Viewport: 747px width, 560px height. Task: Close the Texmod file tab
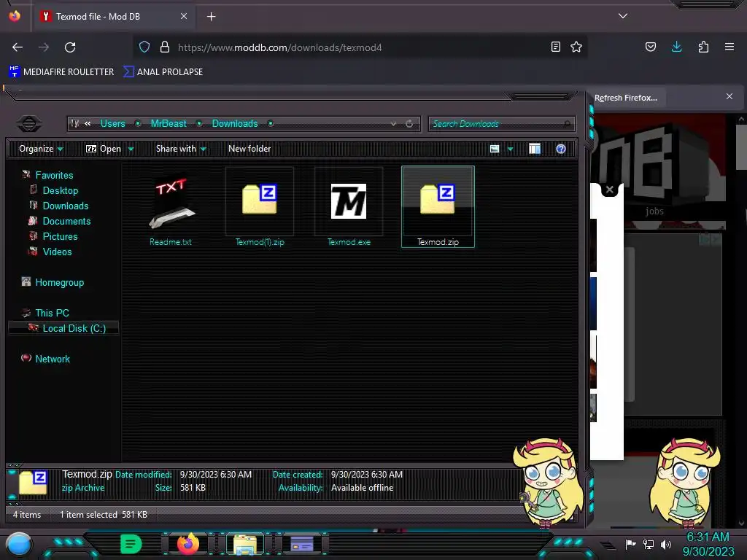(183, 16)
